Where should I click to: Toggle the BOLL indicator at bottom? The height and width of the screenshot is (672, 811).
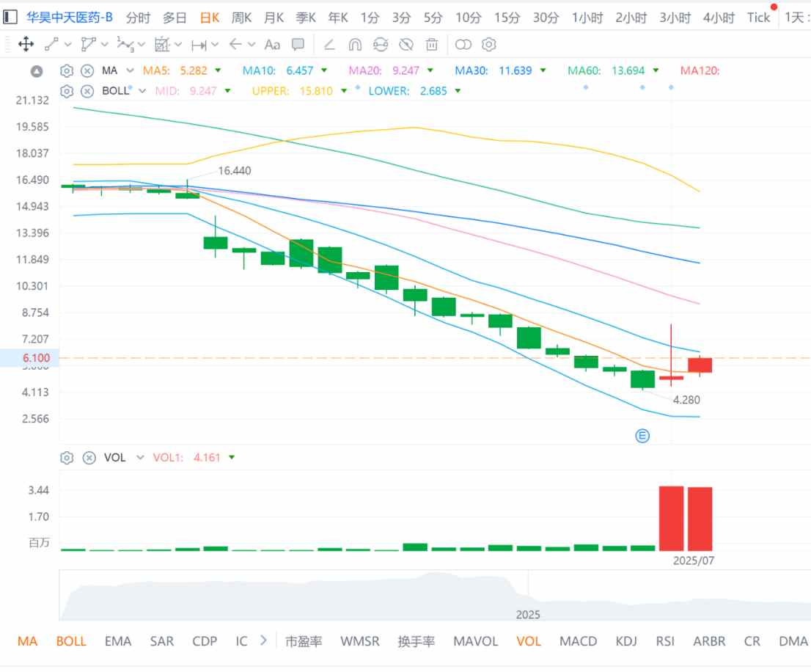(x=71, y=641)
